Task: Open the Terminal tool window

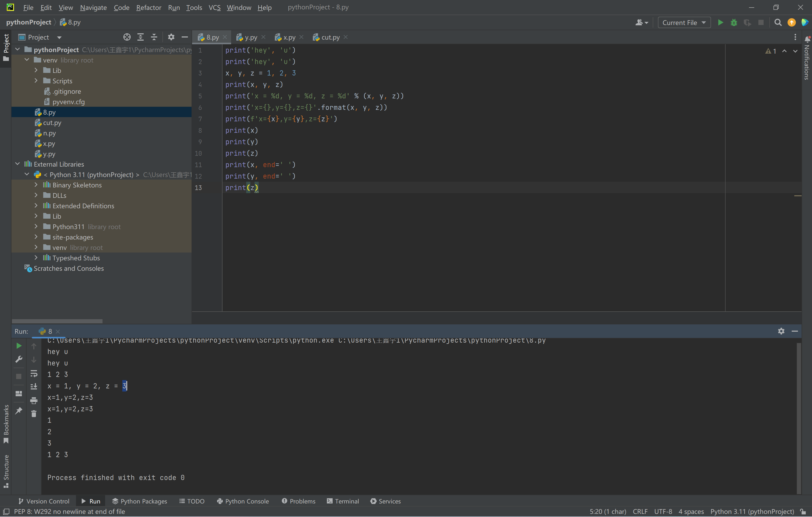Action: [343, 501]
